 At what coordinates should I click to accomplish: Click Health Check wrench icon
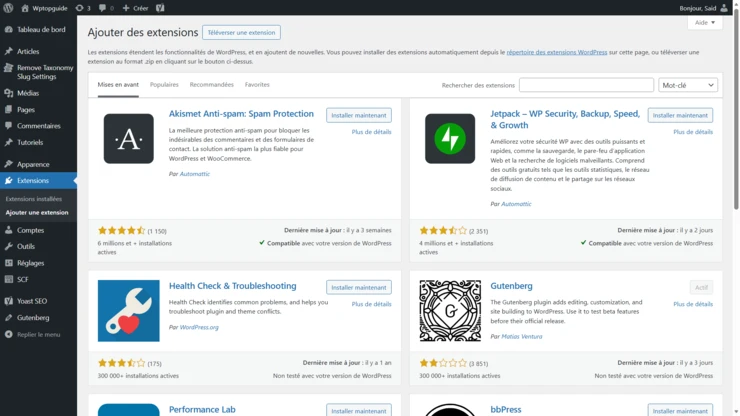[128, 311]
